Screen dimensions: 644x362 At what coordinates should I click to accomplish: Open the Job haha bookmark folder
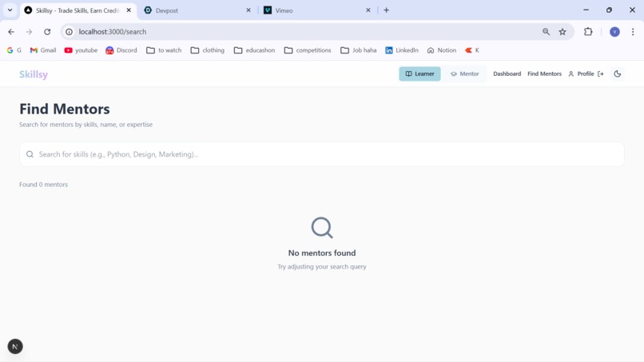(x=358, y=50)
